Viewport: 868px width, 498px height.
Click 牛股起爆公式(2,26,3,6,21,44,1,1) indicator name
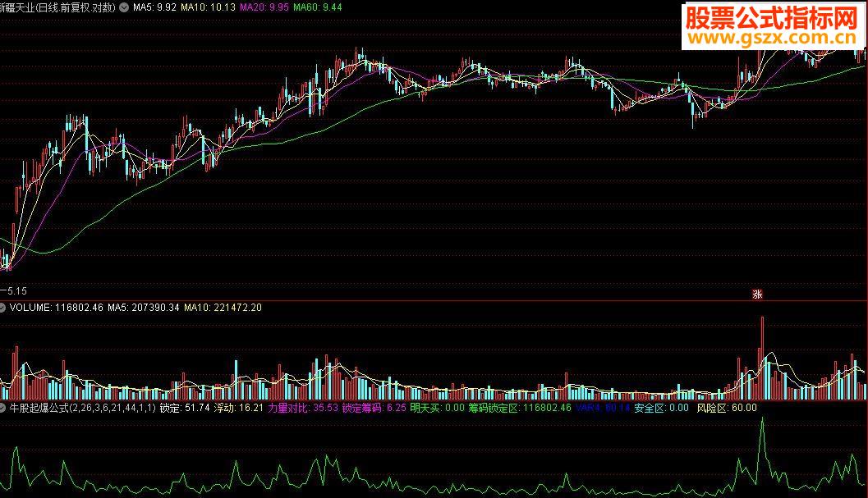pyautogui.click(x=82, y=408)
